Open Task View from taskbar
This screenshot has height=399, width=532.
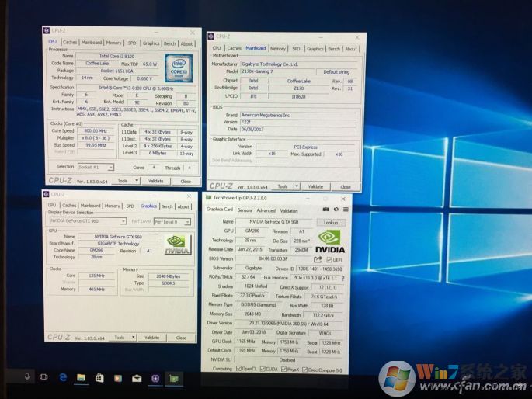click(43, 377)
